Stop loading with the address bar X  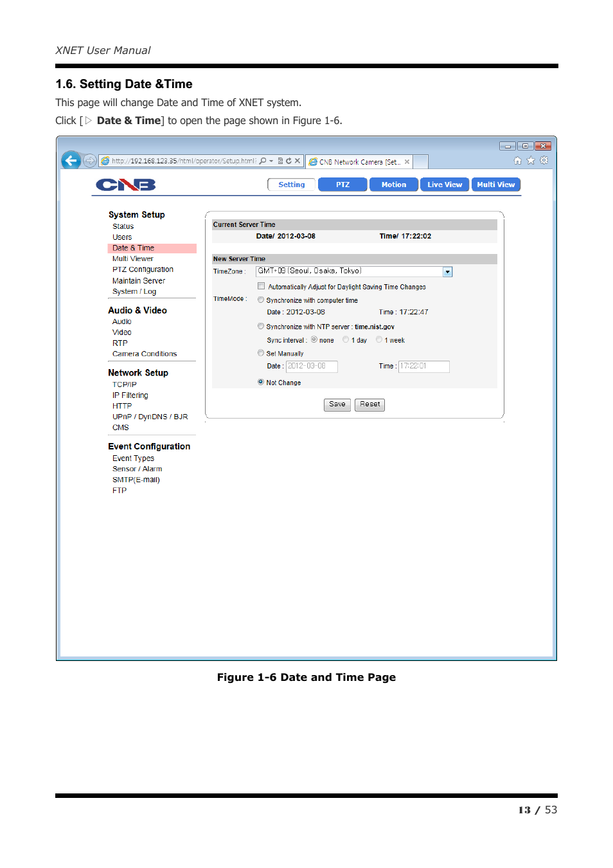(298, 161)
